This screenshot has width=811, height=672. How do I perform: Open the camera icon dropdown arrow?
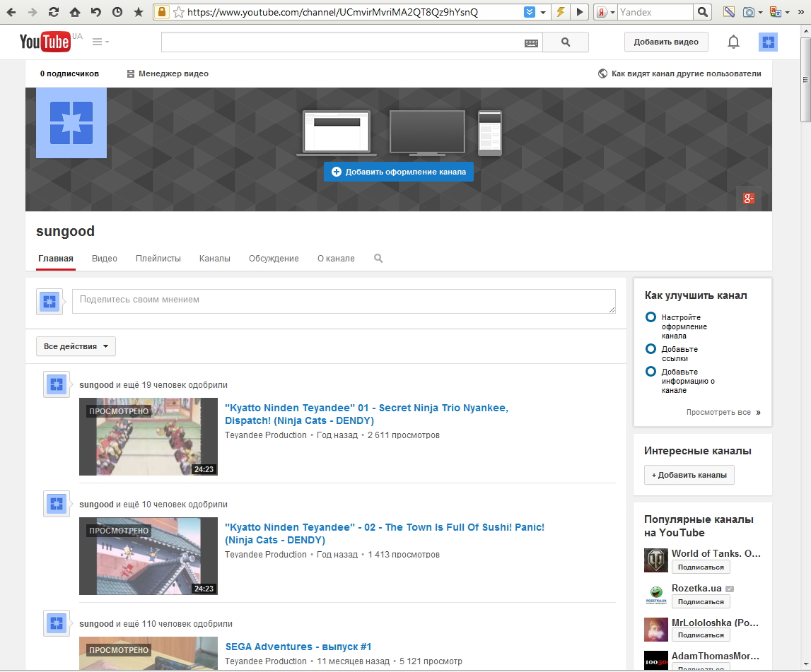pyautogui.click(x=760, y=13)
